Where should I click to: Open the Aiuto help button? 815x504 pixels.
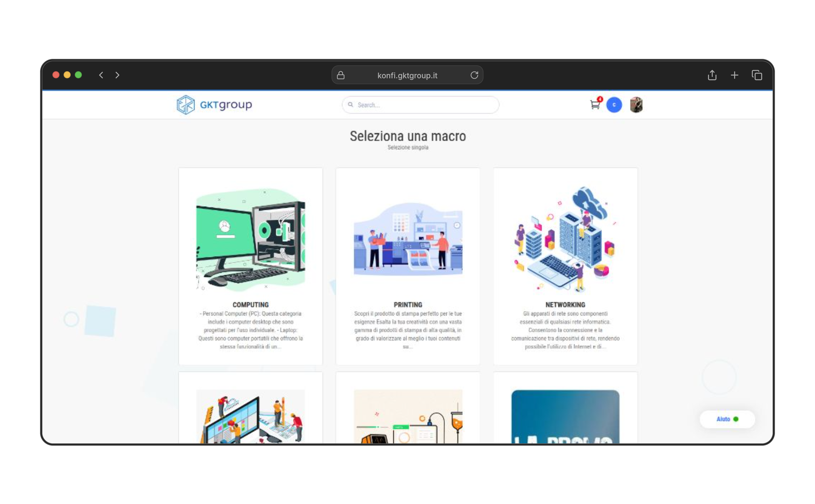point(727,419)
